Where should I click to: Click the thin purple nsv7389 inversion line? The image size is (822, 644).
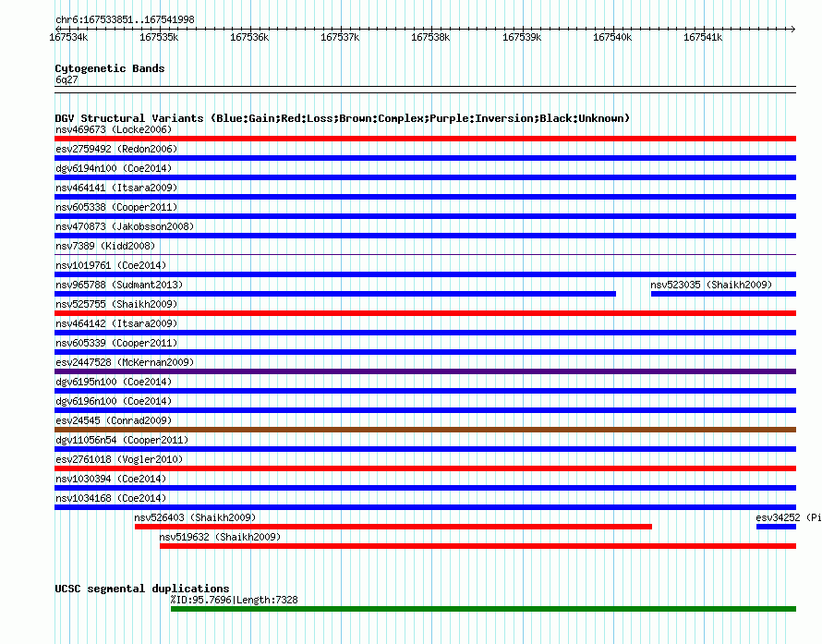click(425, 255)
